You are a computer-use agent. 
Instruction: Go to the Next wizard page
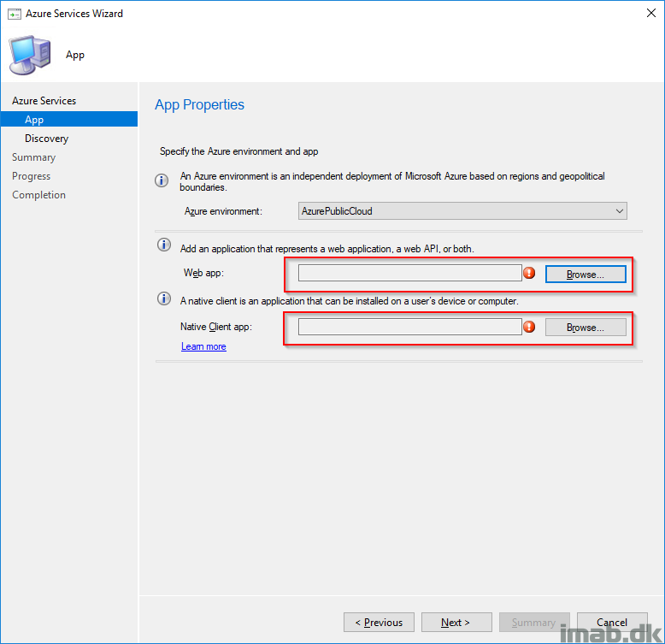pyautogui.click(x=456, y=622)
